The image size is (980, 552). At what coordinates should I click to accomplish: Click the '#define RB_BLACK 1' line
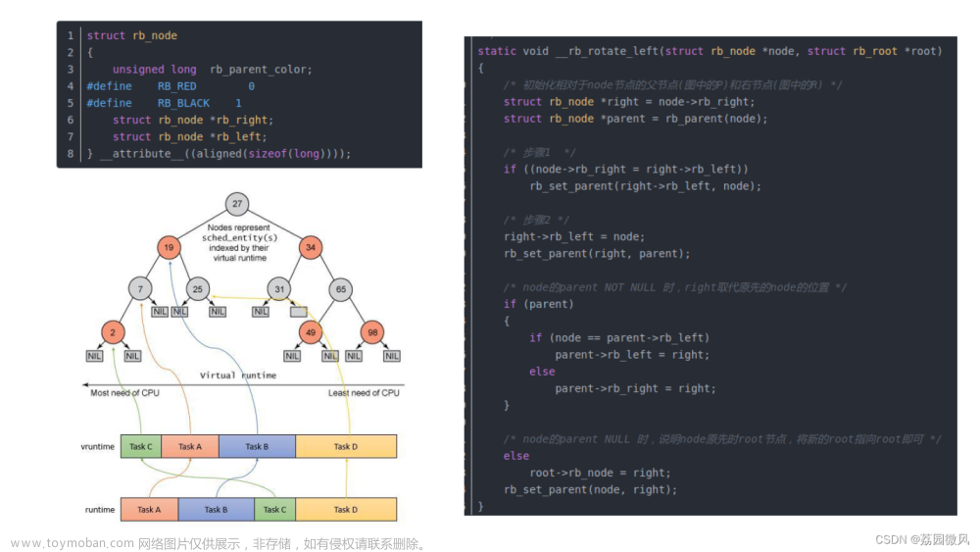click(165, 103)
